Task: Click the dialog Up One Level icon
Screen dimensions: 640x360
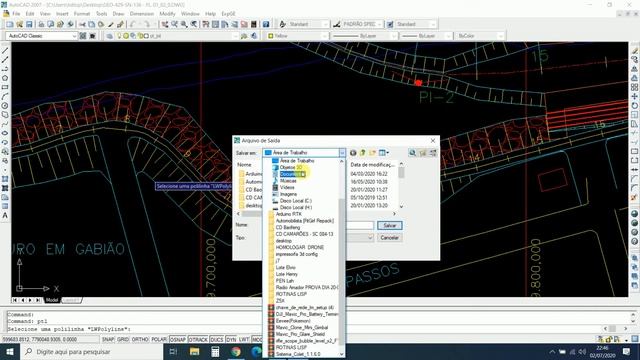Action: 362,153
